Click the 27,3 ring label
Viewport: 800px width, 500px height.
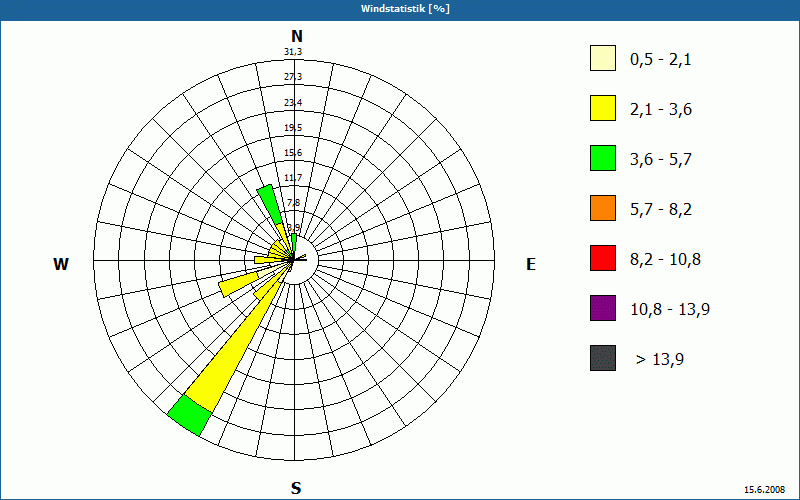pos(293,77)
